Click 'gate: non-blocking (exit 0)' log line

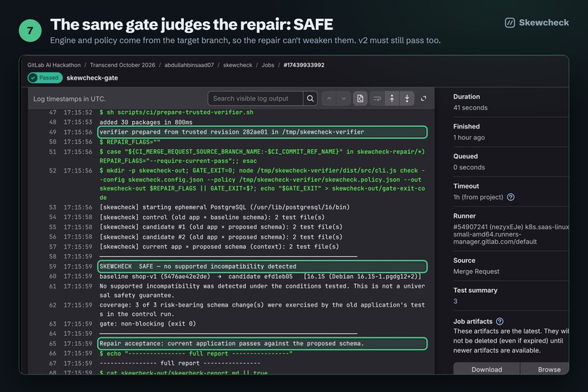click(x=147, y=323)
